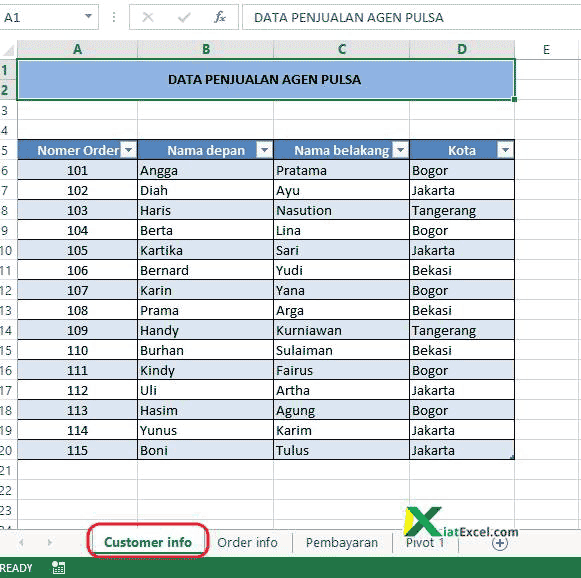Open the Kota filter dropdown
Image resolution: width=581 pixels, height=578 pixels.
tap(505, 150)
